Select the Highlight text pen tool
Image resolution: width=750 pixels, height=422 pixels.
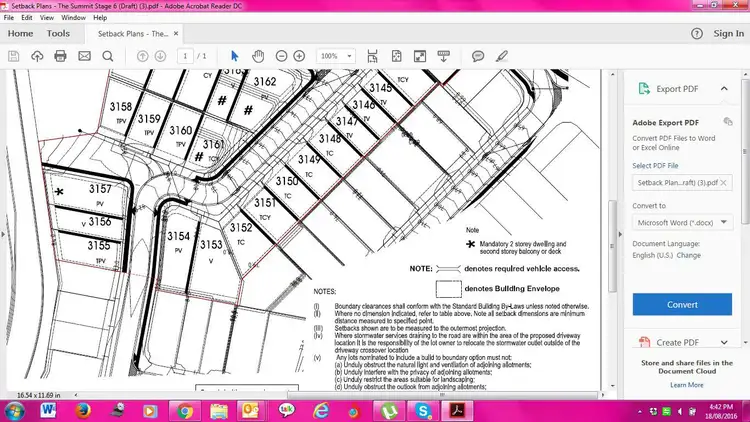point(502,56)
